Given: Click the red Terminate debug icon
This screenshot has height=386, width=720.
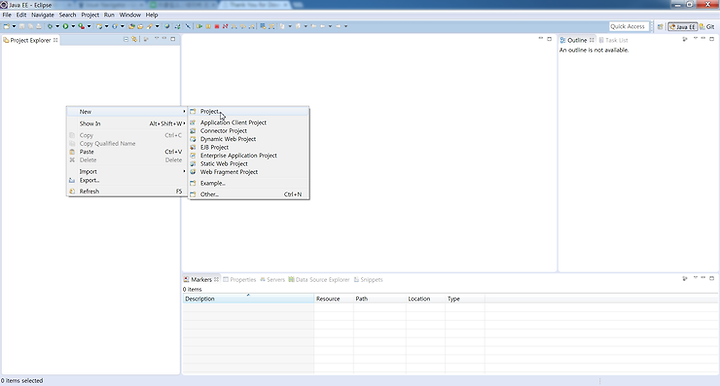Looking at the screenshot, I should coord(217,26).
